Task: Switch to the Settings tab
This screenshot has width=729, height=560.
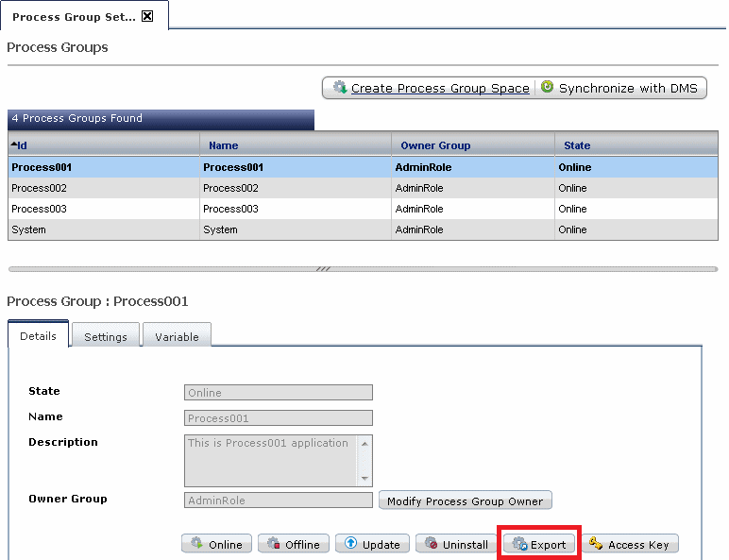Action: pos(106,336)
